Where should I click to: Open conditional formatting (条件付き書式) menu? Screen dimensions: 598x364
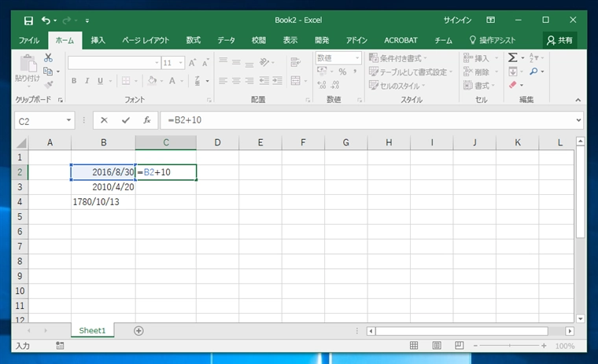point(397,58)
